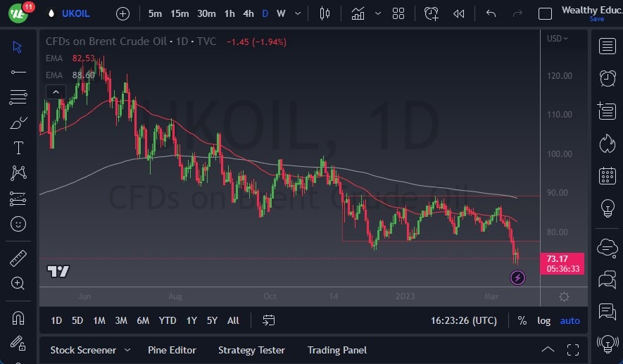Open the Calendar panel icon
623x364 pixels.
click(607, 176)
